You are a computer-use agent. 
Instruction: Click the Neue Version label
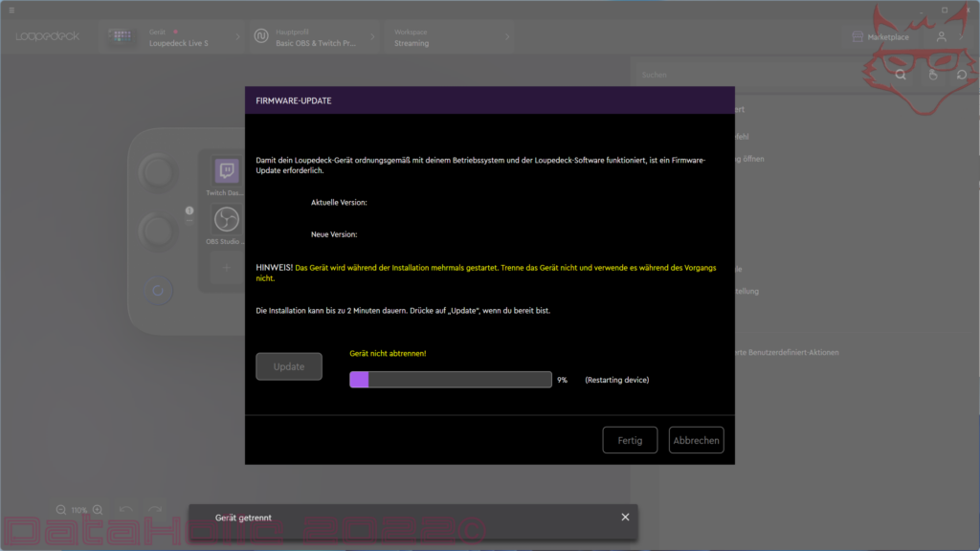point(334,234)
